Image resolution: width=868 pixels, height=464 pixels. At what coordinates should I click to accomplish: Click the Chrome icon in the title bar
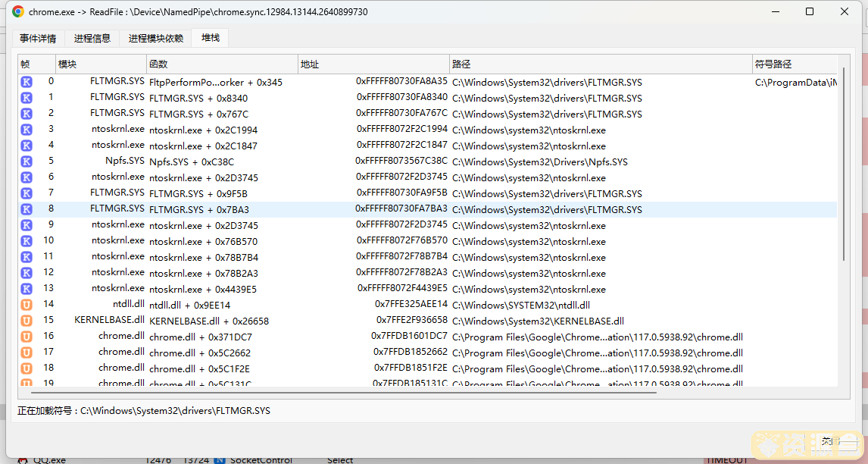click(18, 11)
